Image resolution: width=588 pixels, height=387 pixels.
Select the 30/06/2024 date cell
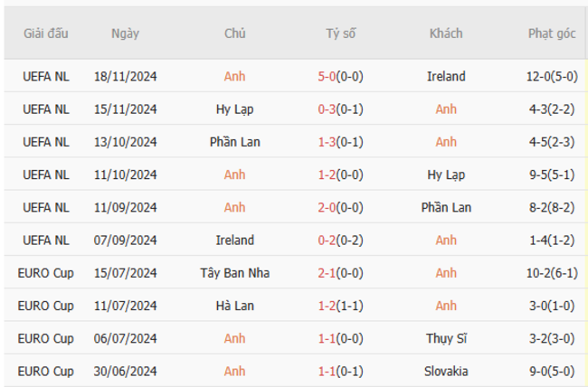tap(125, 372)
